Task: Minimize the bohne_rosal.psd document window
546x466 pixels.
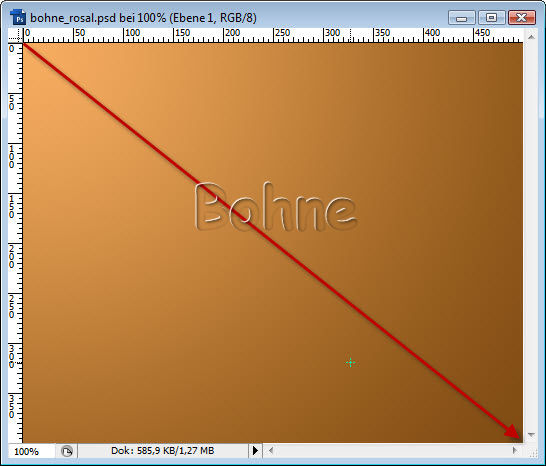Action: point(461,18)
